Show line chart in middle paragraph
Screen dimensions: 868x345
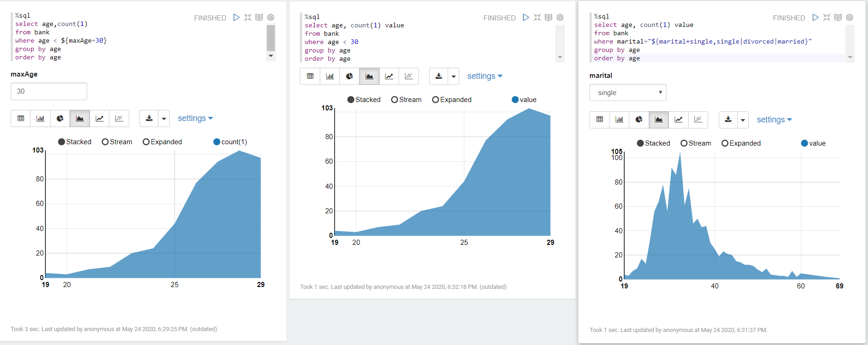(x=389, y=77)
